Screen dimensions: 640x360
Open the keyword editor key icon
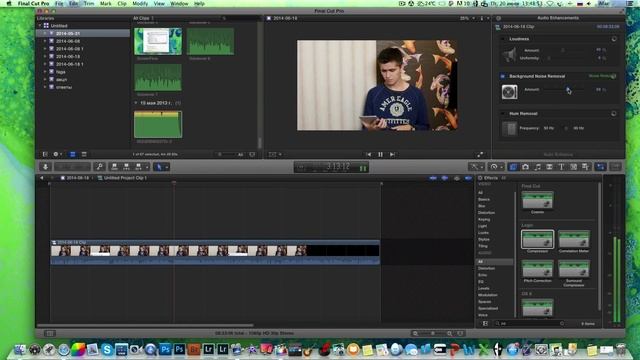click(99, 167)
